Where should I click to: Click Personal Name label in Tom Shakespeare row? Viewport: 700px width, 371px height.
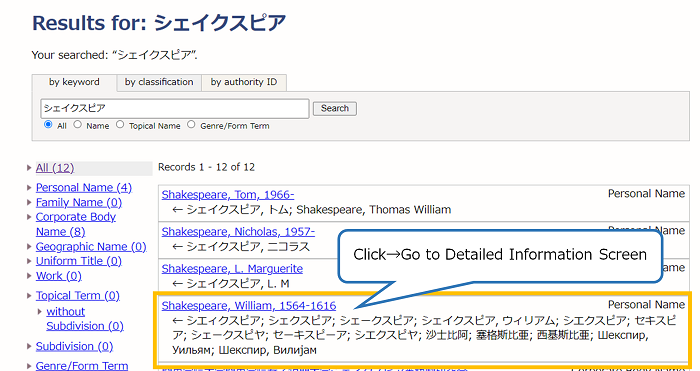coord(646,194)
